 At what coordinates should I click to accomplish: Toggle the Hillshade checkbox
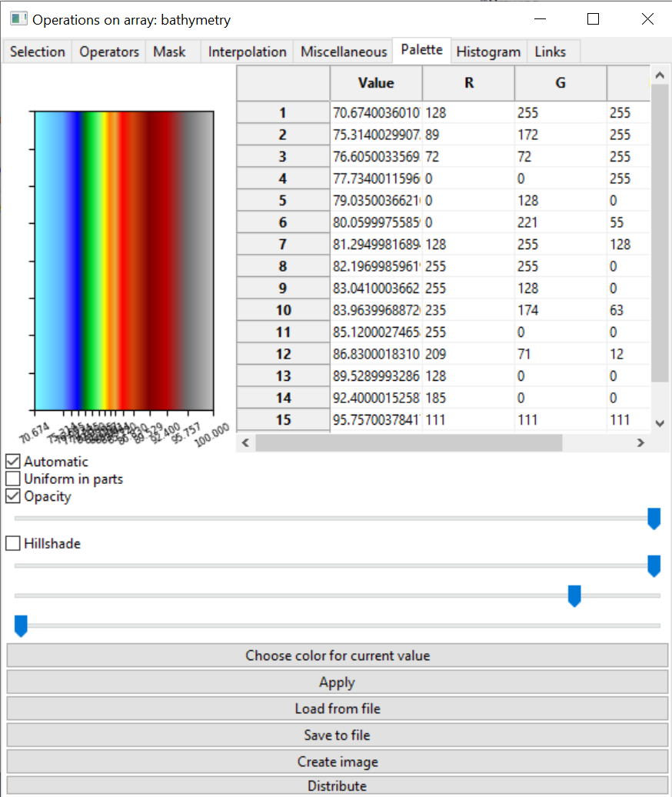click(x=13, y=543)
